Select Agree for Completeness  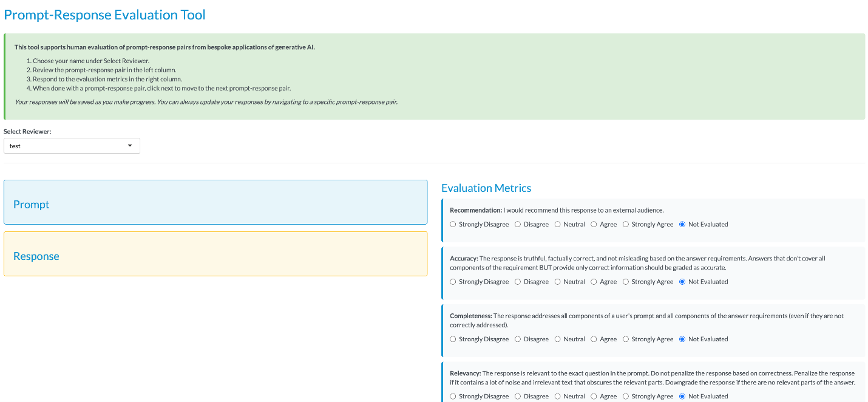point(594,339)
